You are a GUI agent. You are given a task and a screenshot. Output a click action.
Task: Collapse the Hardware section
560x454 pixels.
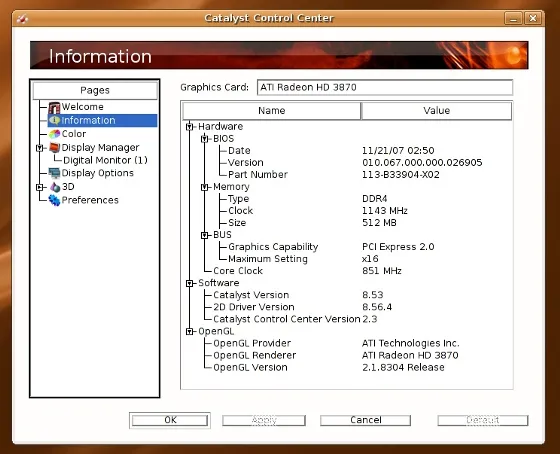coord(190,126)
